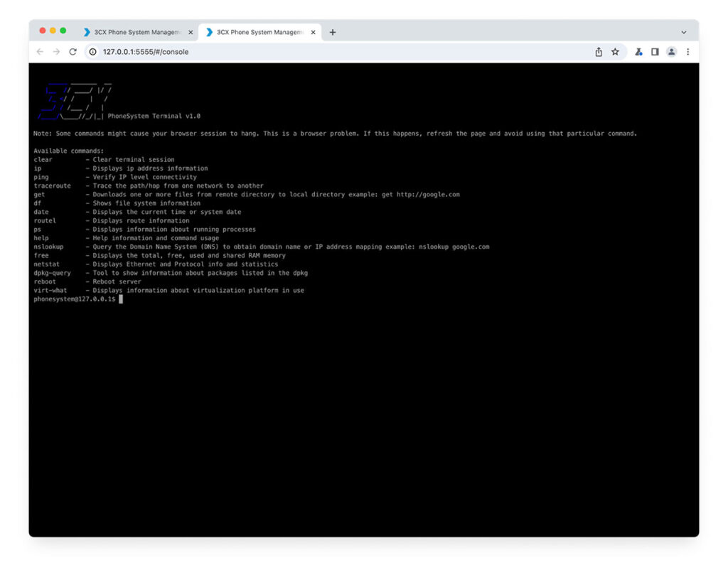Click the 'routel' command text
Screen dimensions: 728x575
pyautogui.click(x=45, y=221)
